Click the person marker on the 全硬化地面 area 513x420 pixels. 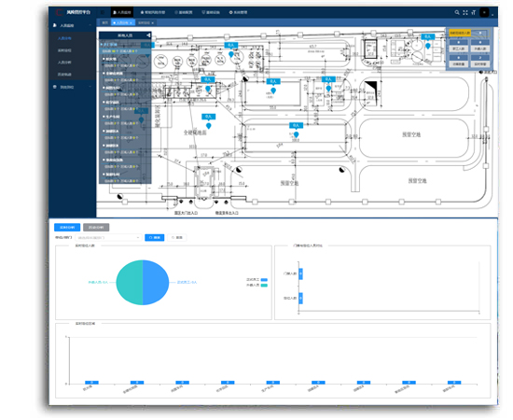pos(208,126)
